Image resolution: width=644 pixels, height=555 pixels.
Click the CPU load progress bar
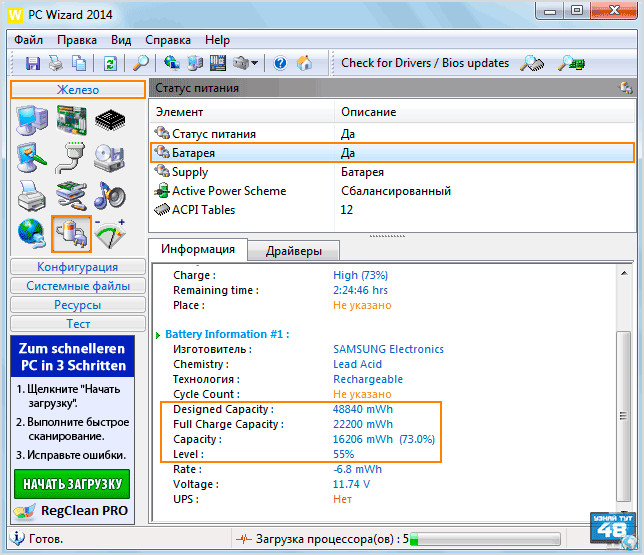tap(485, 539)
